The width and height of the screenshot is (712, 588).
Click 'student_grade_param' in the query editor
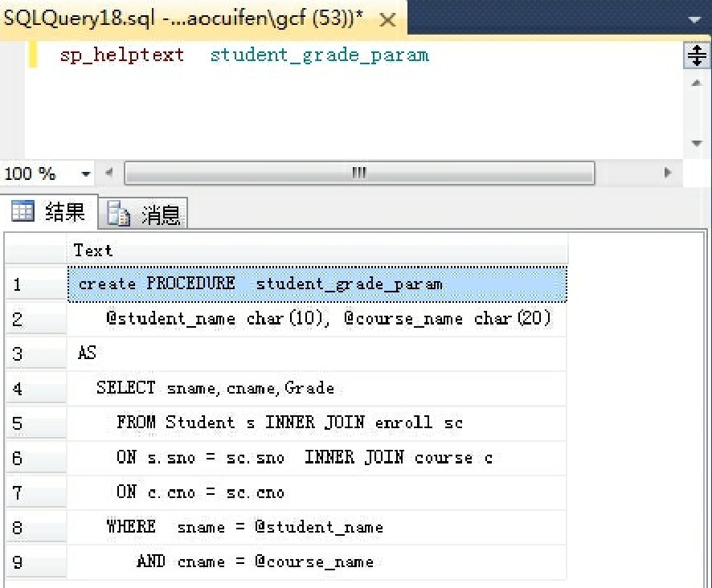click(x=319, y=55)
